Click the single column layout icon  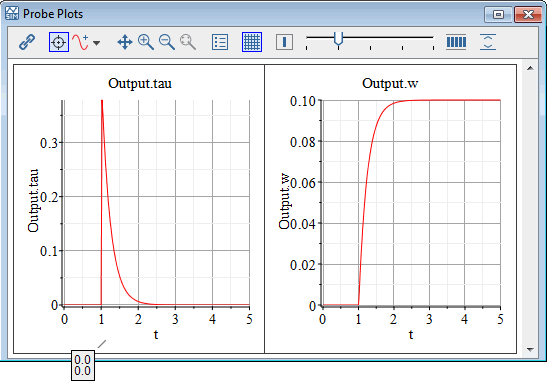(x=284, y=42)
